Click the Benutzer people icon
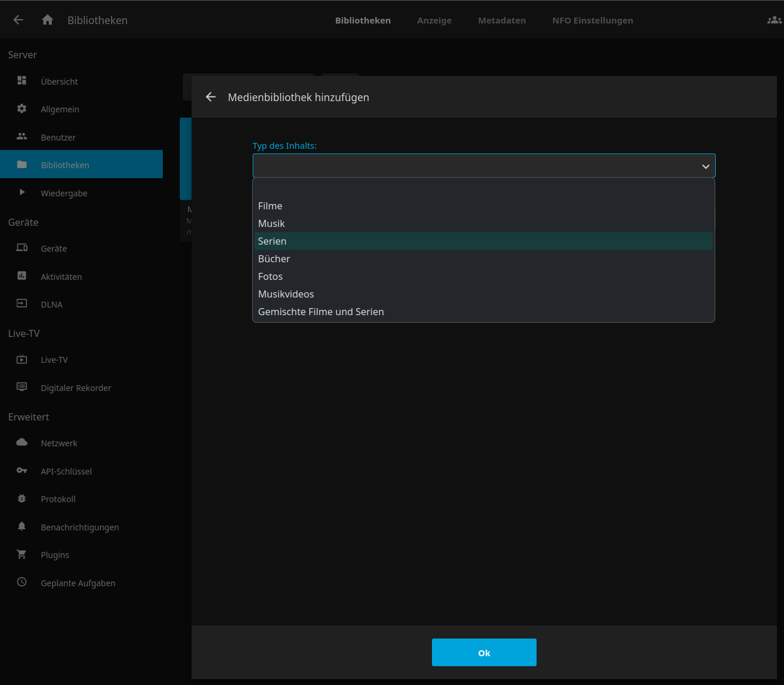The width and height of the screenshot is (784, 685). pos(22,136)
